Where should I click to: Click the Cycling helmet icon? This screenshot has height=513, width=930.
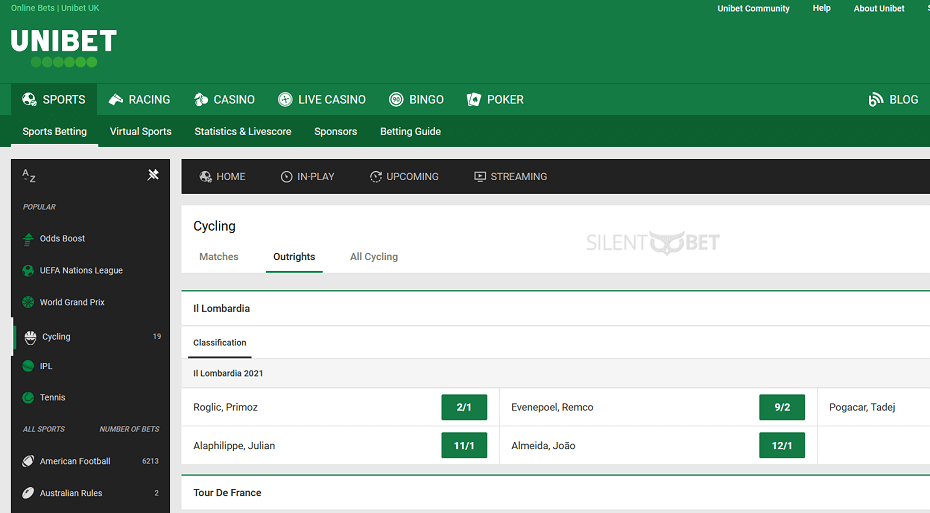(x=30, y=337)
